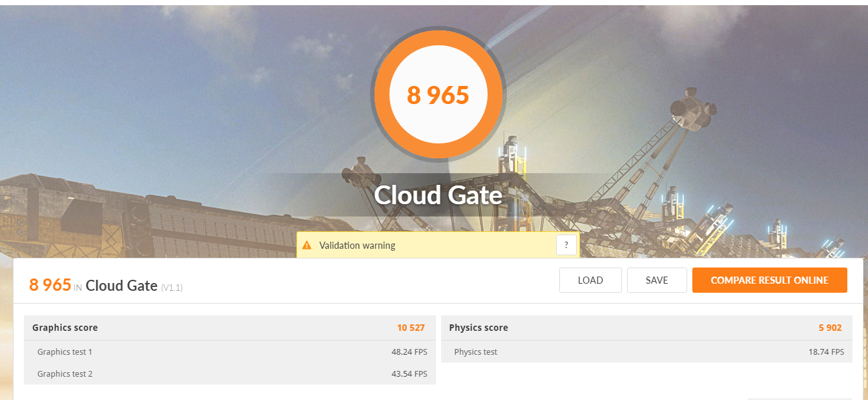Click the Graphics test 2 row label
868x400 pixels.
[65, 374]
